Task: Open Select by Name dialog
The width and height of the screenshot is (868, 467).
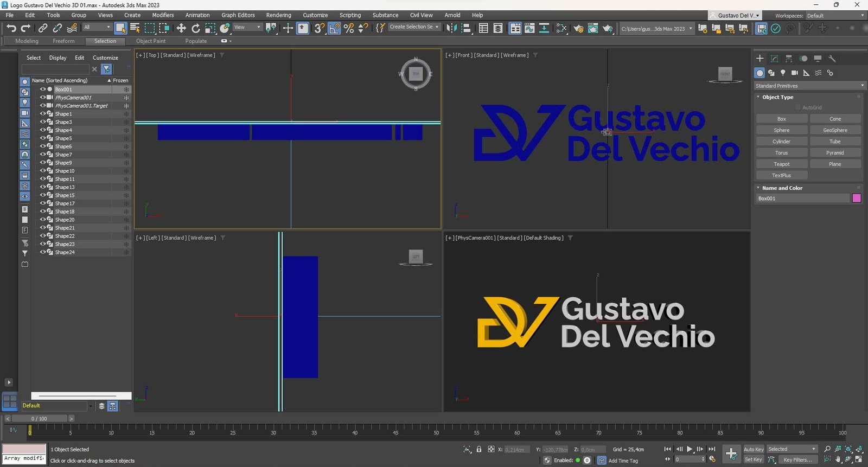Action: coord(135,28)
